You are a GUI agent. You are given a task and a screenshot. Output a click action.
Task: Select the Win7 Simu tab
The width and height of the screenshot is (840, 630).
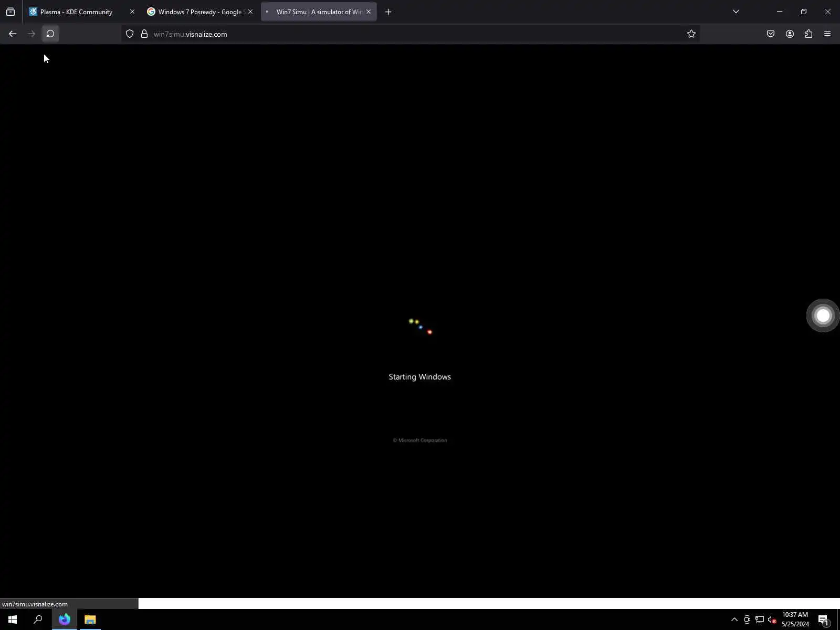coord(319,12)
